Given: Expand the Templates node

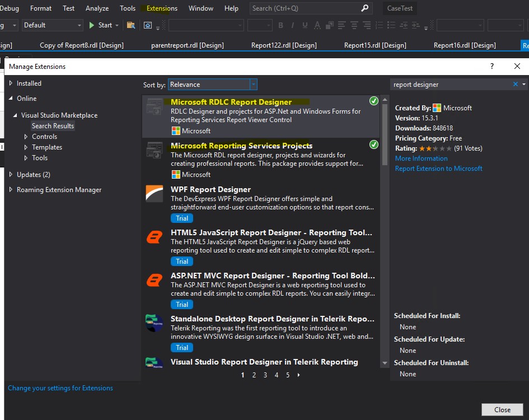Looking at the screenshot, I should (26, 147).
